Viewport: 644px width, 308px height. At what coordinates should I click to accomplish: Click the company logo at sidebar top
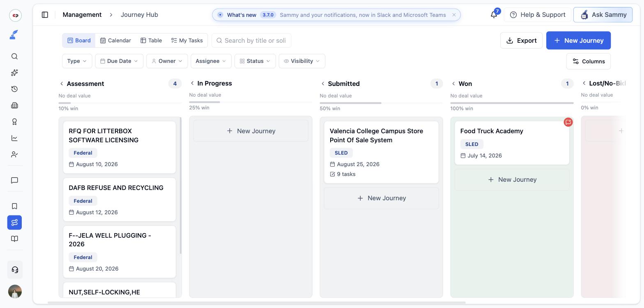pyautogui.click(x=15, y=15)
